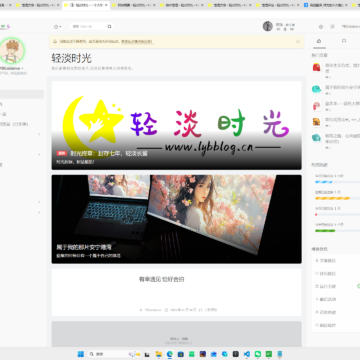
Task: Click the sidebar cartoon profile avatar
Action: (12, 51)
